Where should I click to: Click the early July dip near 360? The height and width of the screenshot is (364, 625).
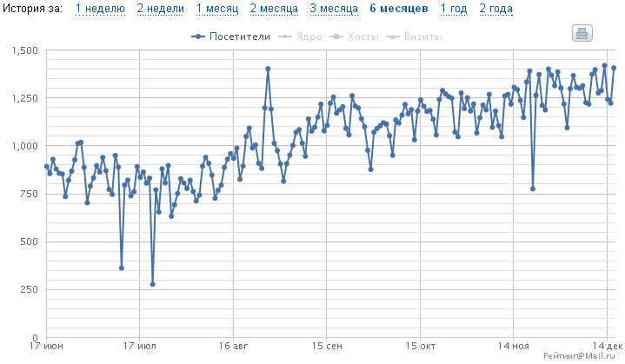point(122,268)
